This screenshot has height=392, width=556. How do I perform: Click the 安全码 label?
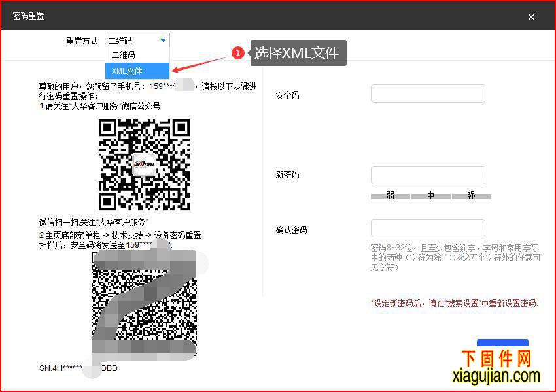(x=287, y=95)
